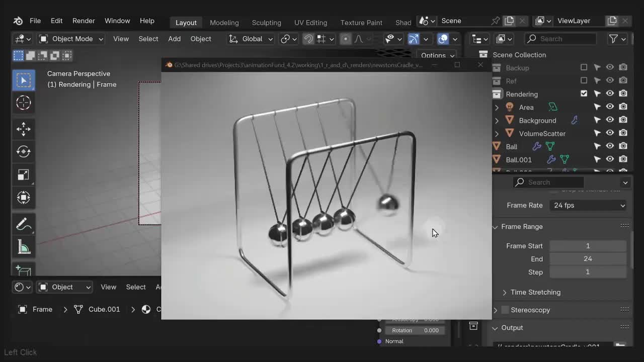644x362 pixels.
Task: Toggle gizmo display icon in header
Action: [414, 39]
